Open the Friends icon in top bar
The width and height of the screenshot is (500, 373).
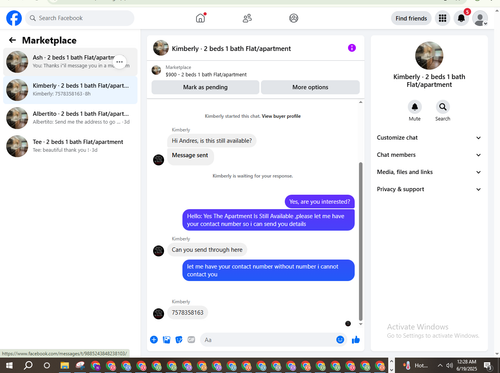click(247, 18)
